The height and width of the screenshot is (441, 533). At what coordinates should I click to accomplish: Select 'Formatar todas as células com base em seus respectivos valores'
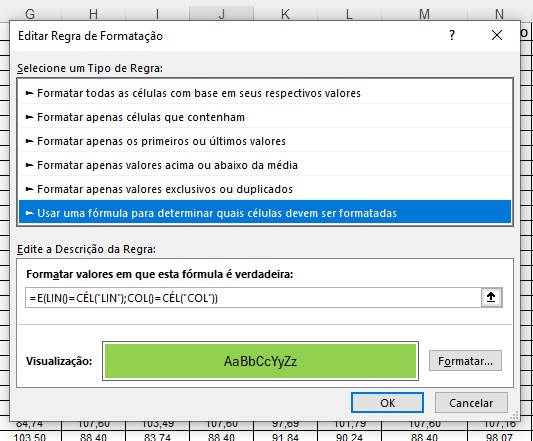click(x=265, y=93)
